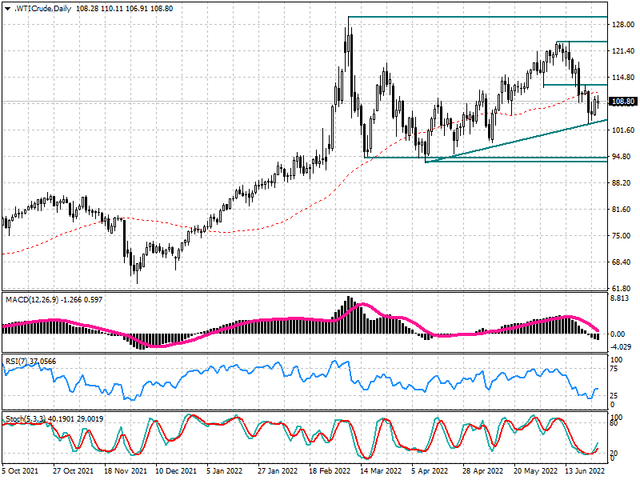The width and height of the screenshot is (640, 480).
Task: Click the 61.80 price axis label
Action: (623, 287)
